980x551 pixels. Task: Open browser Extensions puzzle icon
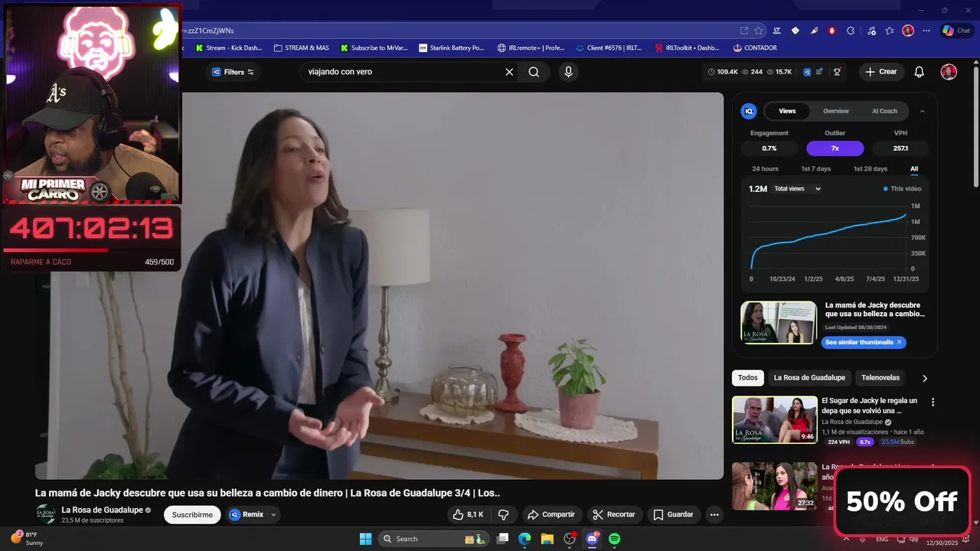pyautogui.click(x=851, y=31)
